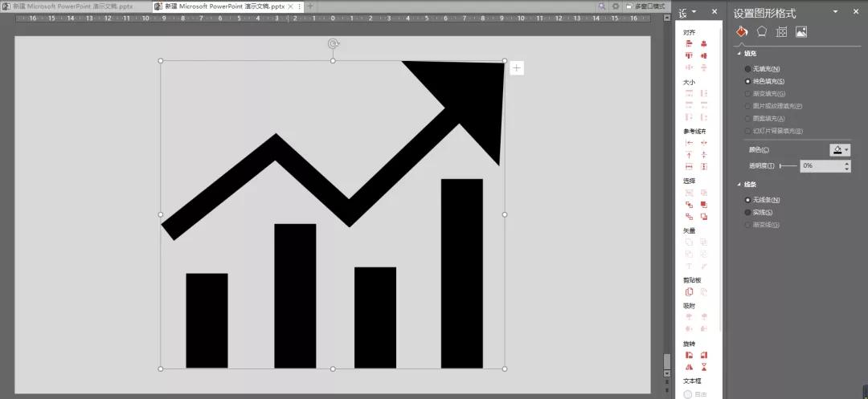
Task: Open the Fill & Line tab icon
Action: (x=741, y=31)
